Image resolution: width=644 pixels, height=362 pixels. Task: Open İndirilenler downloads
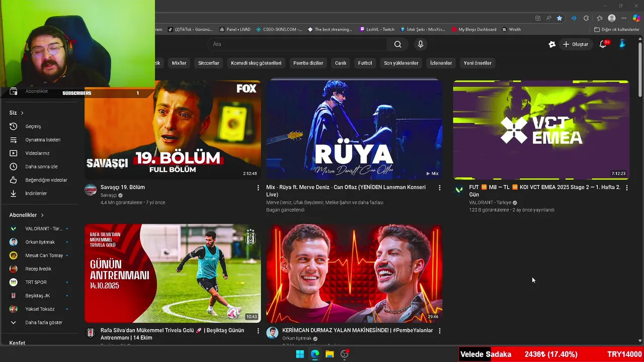tap(36, 193)
